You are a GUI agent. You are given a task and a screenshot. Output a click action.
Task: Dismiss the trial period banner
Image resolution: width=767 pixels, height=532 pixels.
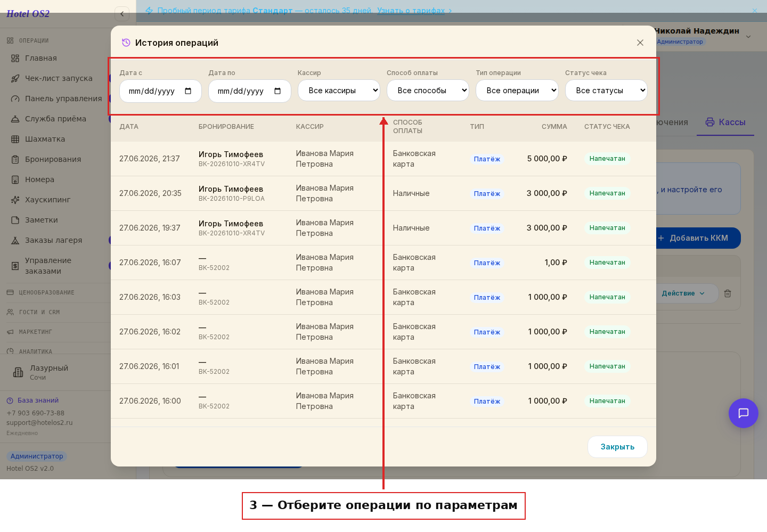pos(754,11)
